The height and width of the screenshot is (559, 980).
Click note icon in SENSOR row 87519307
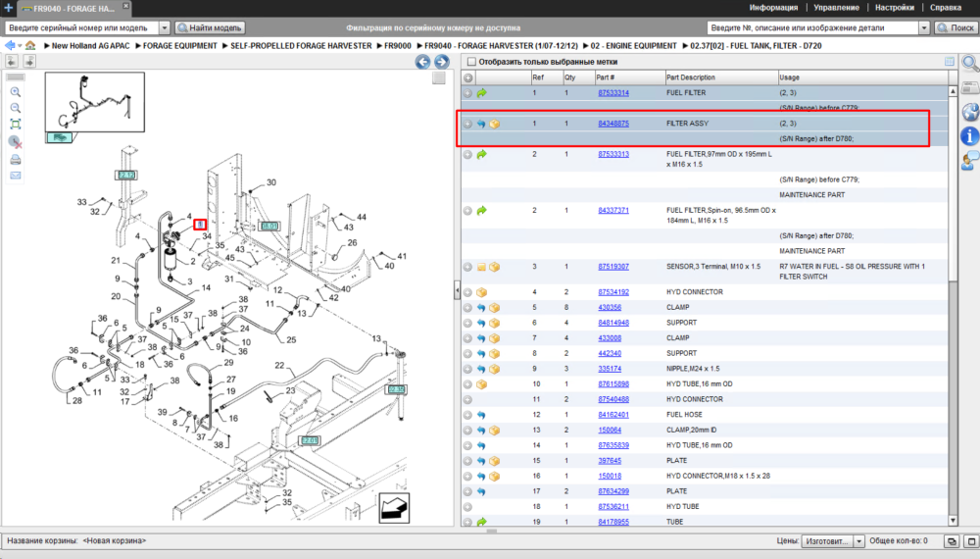[x=481, y=267]
